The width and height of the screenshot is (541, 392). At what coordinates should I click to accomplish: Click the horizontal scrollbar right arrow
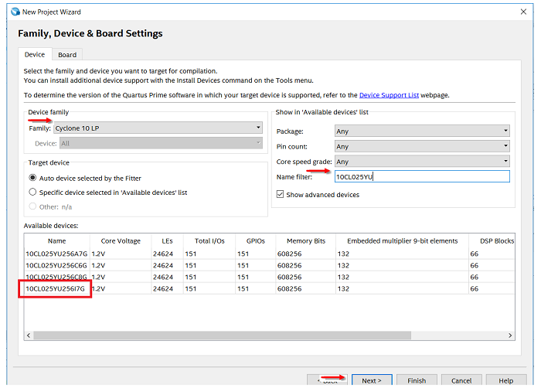[509, 336]
